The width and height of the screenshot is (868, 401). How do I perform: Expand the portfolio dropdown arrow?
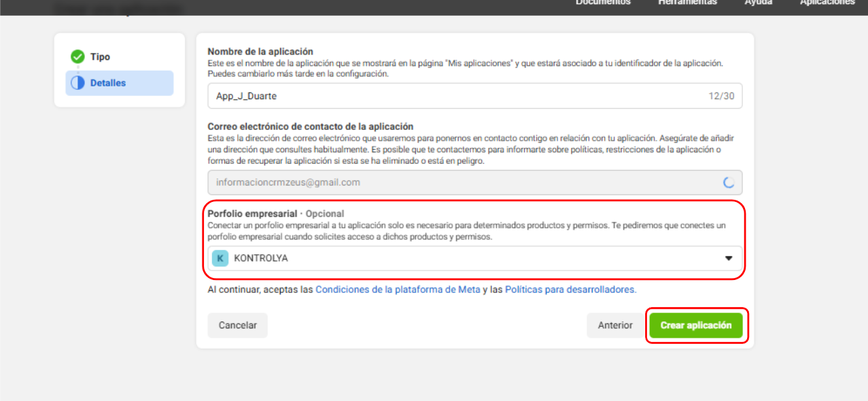[729, 258]
